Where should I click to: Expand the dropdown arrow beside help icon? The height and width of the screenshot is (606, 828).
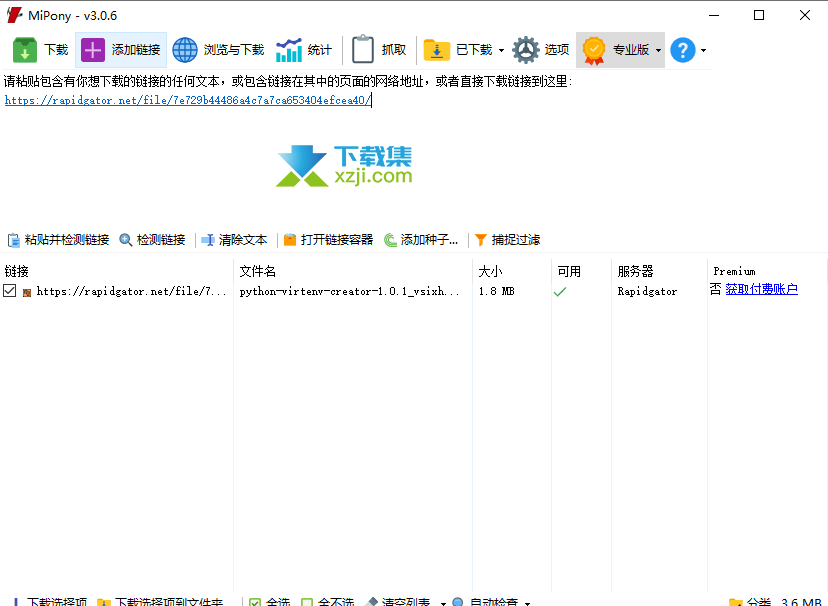[x=703, y=51]
